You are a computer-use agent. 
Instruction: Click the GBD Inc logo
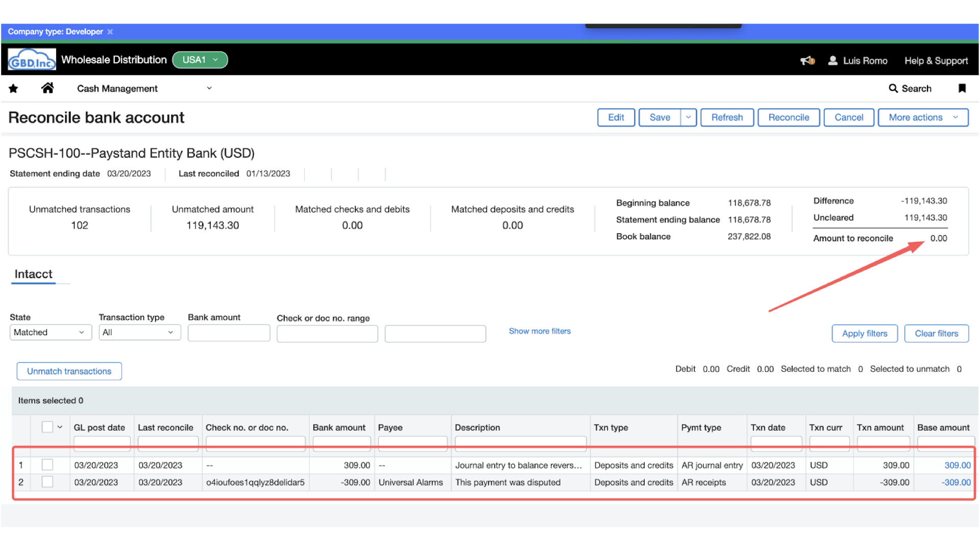tap(32, 60)
